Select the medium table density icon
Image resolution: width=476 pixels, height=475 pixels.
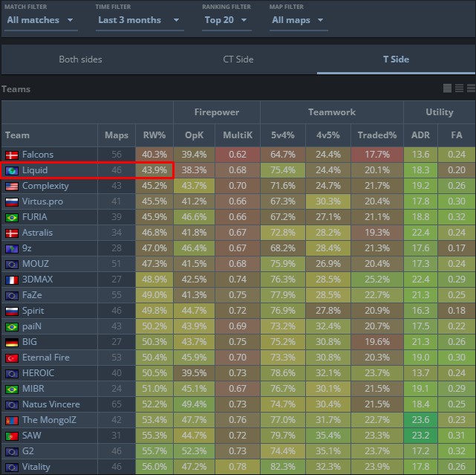(x=459, y=88)
